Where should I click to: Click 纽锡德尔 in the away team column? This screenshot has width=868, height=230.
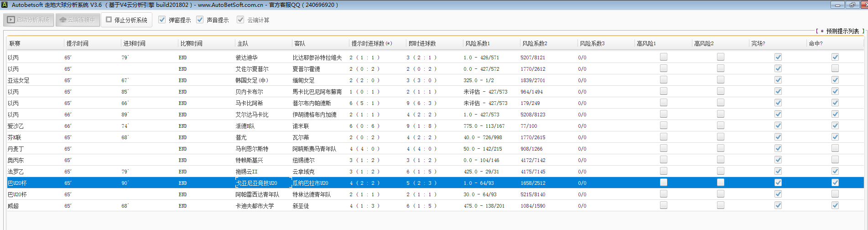click(x=304, y=160)
